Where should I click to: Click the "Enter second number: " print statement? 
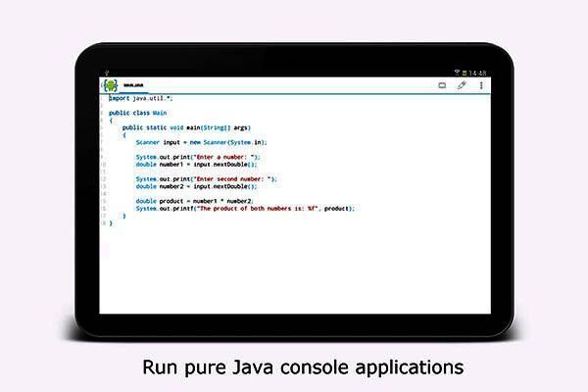coord(206,179)
